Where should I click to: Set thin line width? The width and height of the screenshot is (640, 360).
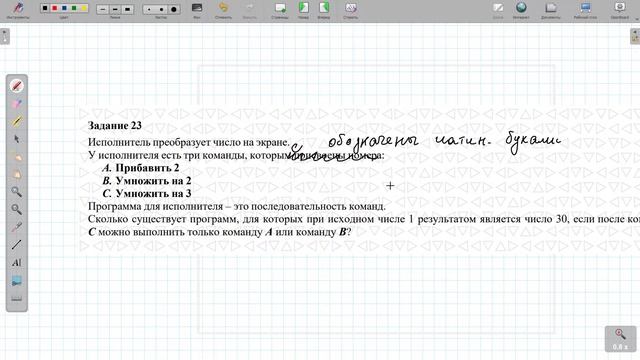pyautogui.click(x=102, y=9)
